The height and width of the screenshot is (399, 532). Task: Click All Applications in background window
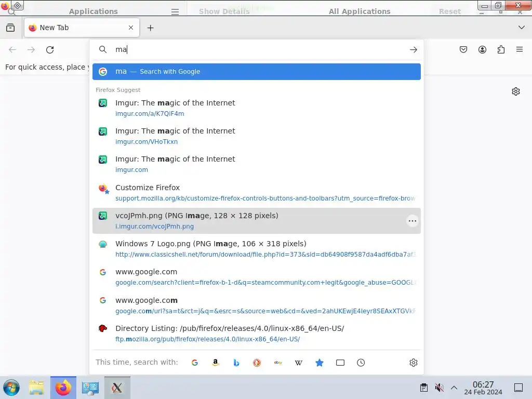click(x=360, y=11)
